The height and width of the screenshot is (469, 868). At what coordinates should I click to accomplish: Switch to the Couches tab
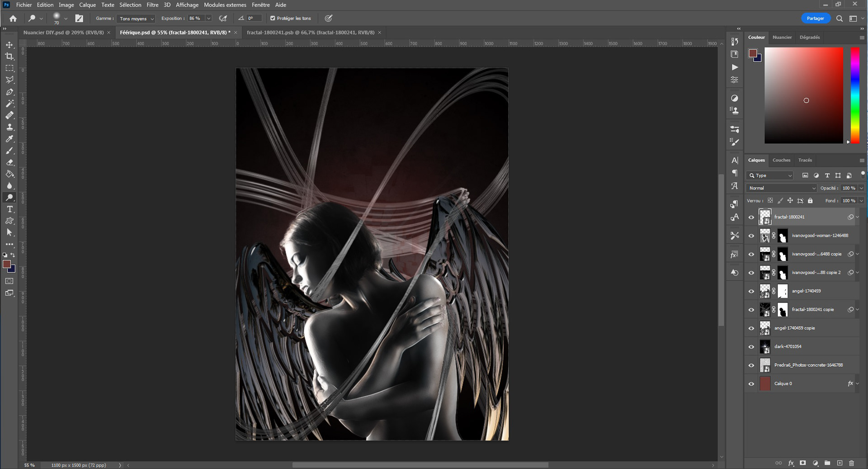point(781,160)
